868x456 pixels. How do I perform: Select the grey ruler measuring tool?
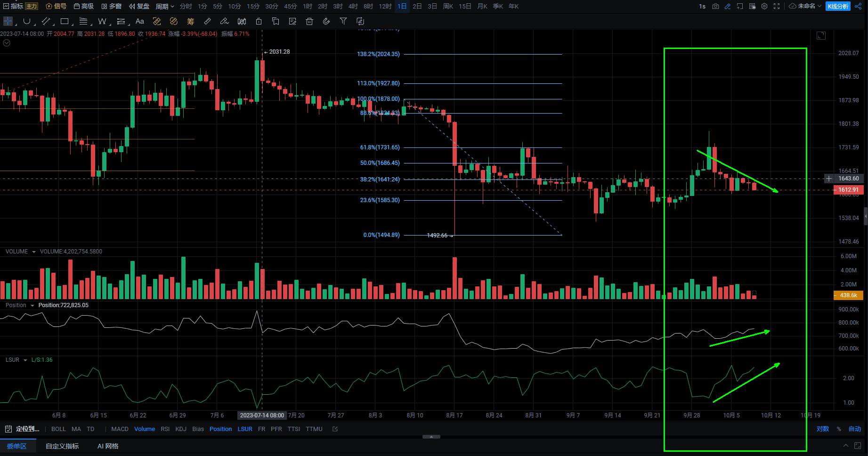pyautogui.click(x=208, y=21)
